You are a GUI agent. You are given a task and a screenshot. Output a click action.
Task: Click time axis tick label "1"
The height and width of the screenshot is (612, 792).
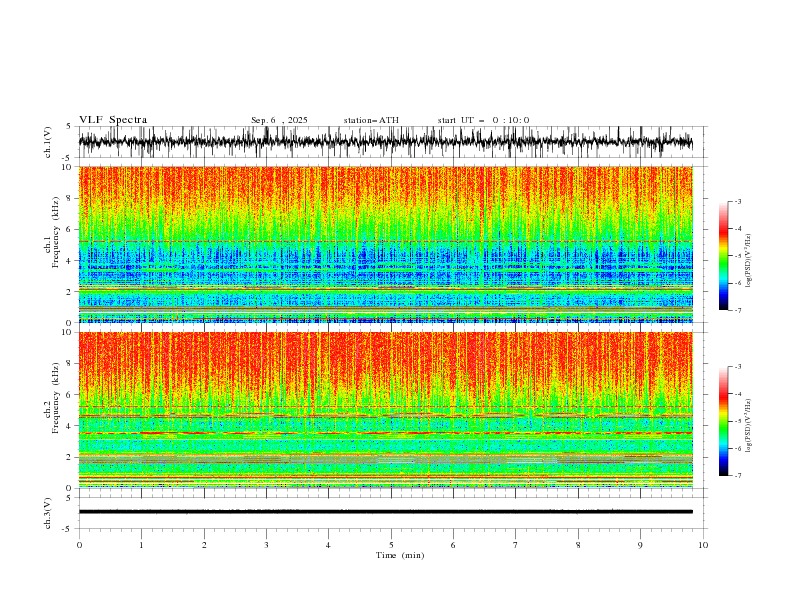(x=141, y=545)
